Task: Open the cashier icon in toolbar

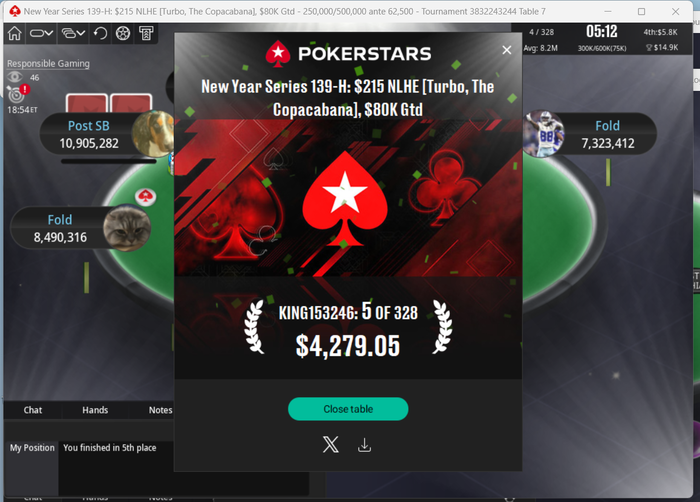Action: point(146,33)
